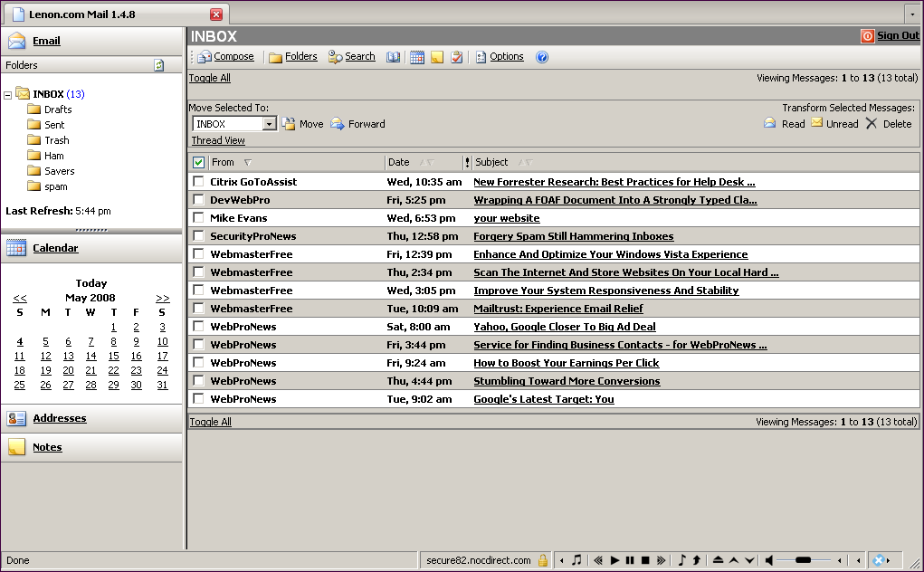Toggle the select-all checkbox in column header

click(x=198, y=163)
